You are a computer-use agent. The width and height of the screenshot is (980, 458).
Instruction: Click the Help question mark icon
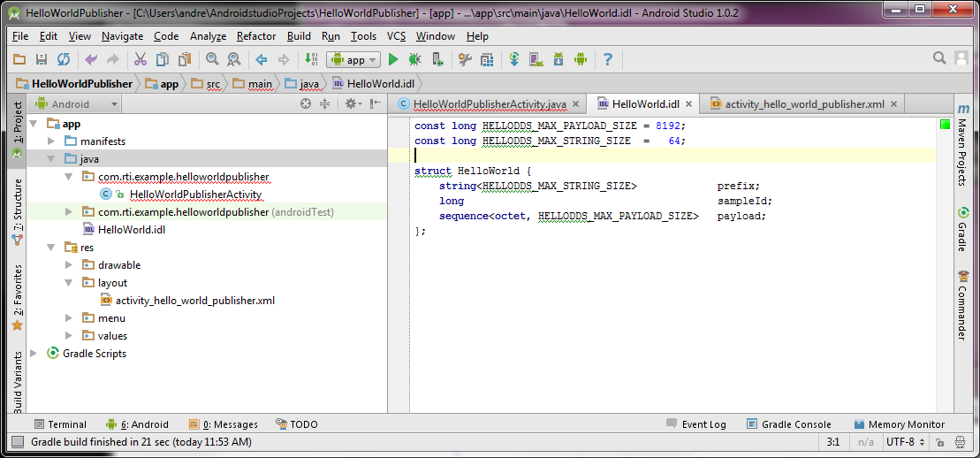click(607, 59)
